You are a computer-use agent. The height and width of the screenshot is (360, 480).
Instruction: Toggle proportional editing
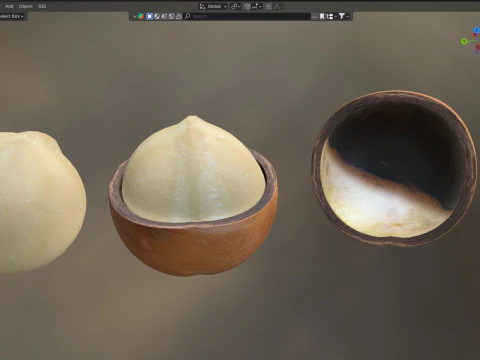269,6
